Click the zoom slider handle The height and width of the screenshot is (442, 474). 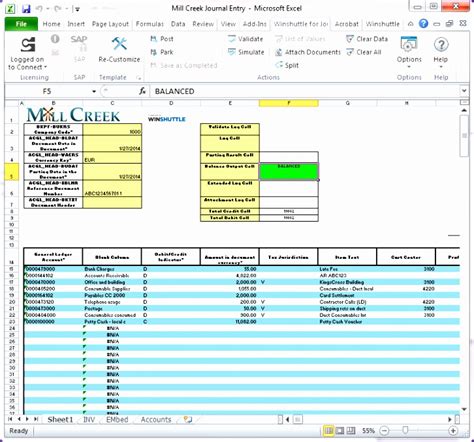[x=405, y=431]
